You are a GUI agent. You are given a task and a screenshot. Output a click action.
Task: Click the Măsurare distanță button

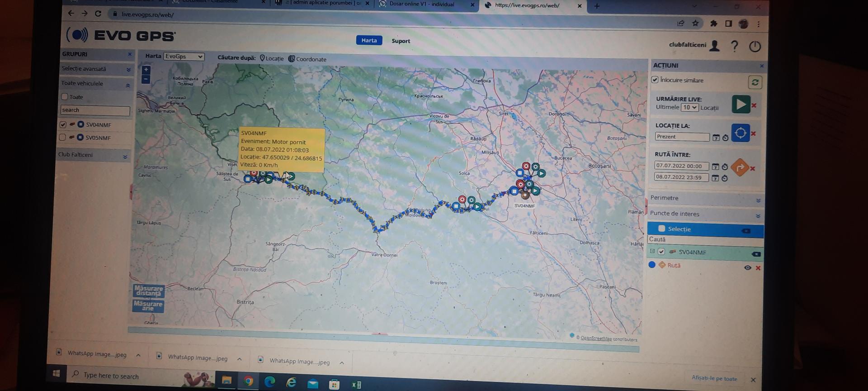coord(148,291)
